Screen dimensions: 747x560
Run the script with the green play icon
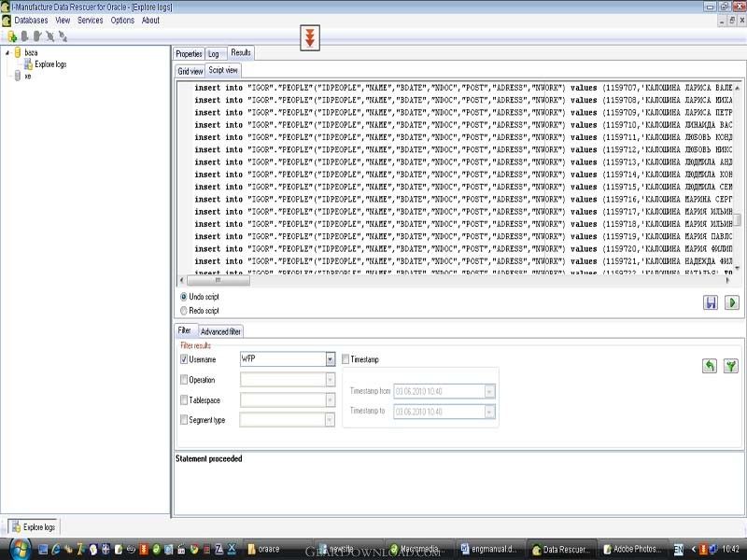click(732, 302)
